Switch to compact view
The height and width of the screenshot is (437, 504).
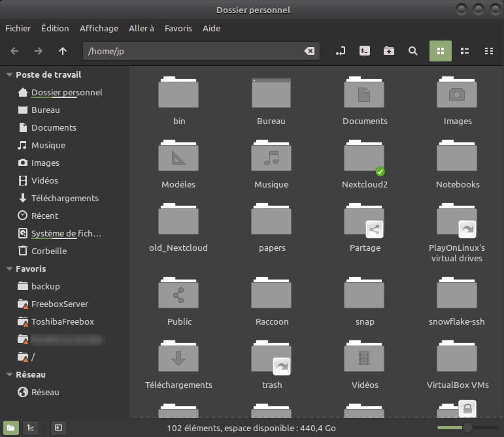(489, 51)
